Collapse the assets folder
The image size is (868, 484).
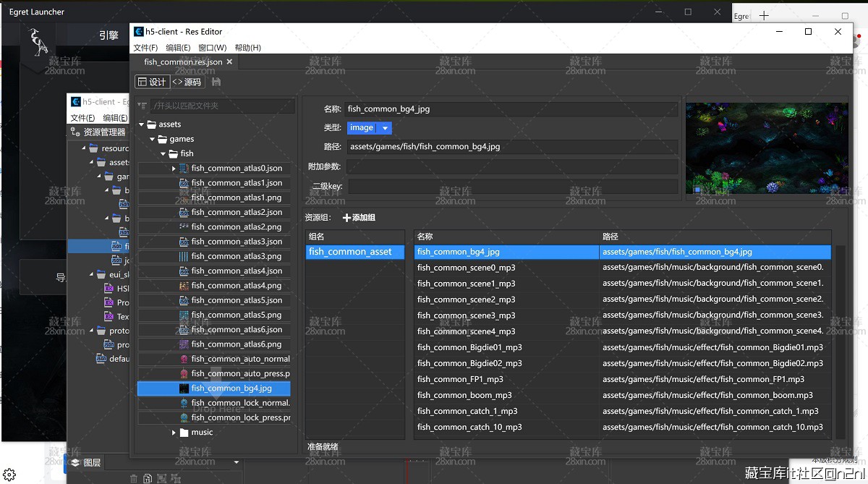[142, 124]
